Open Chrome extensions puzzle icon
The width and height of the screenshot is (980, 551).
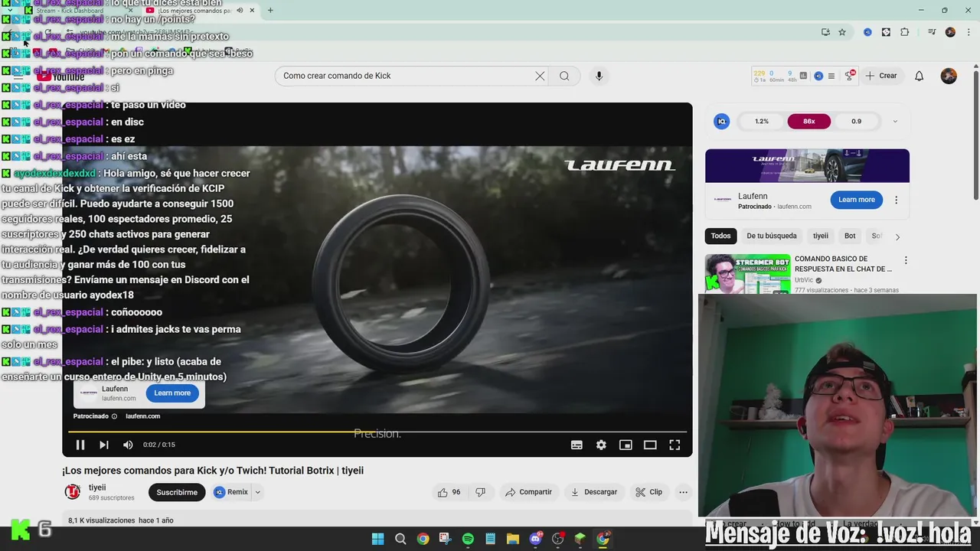[x=904, y=32]
